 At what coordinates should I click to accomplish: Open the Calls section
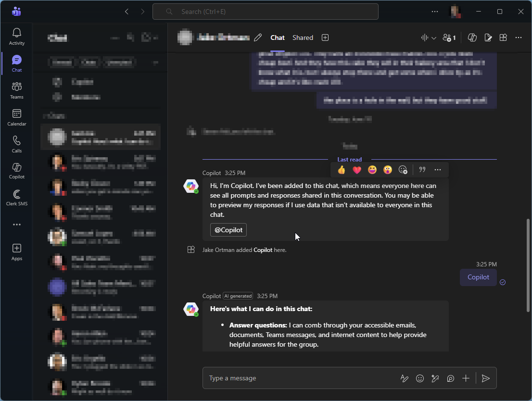click(17, 144)
